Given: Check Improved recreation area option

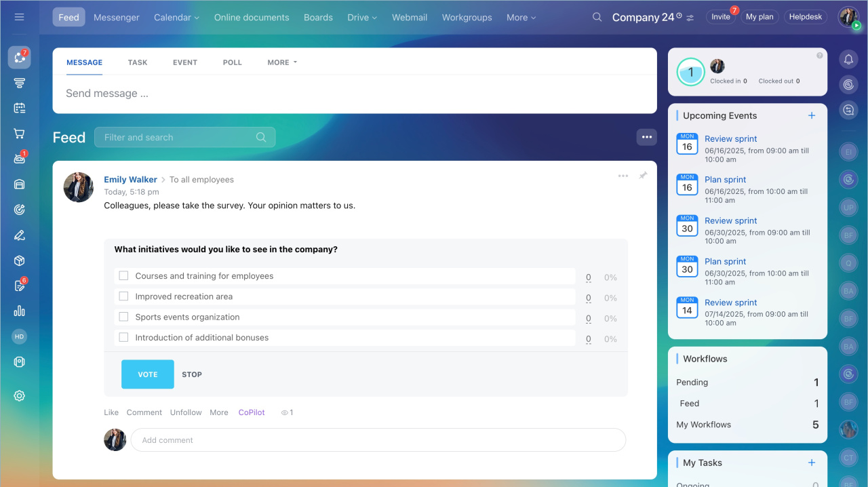Looking at the screenshot, I should point(123,296).
